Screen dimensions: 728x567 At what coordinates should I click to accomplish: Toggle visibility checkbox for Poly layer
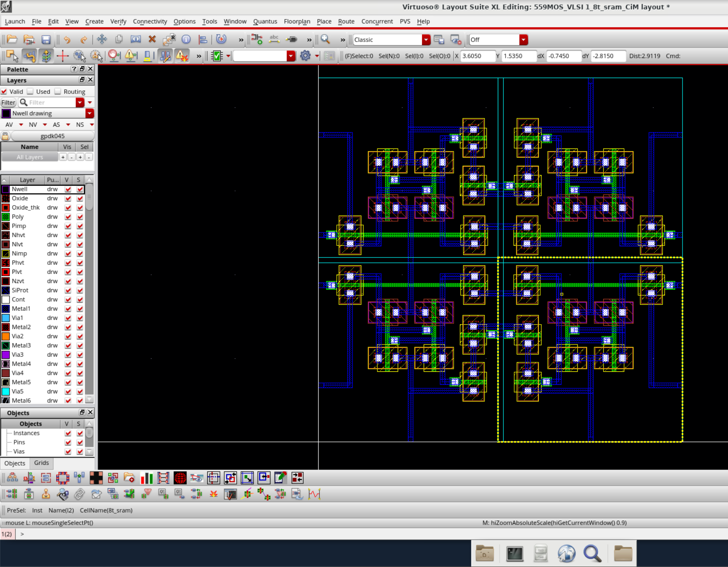[68, 217]
